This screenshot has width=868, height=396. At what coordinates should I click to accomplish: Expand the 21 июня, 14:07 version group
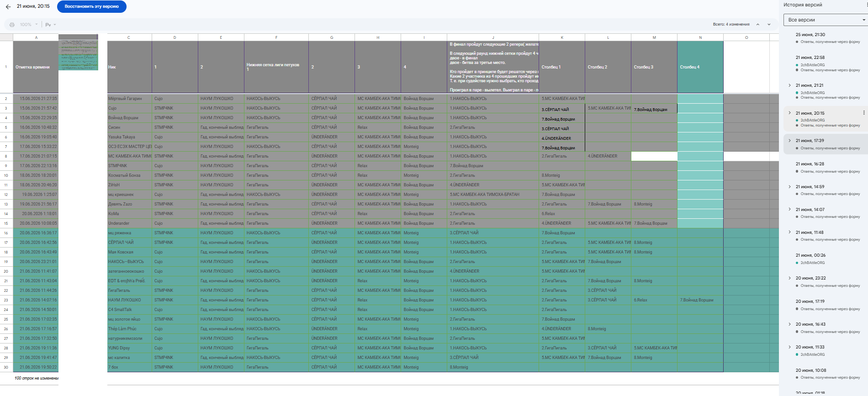(x=789, y=209)
